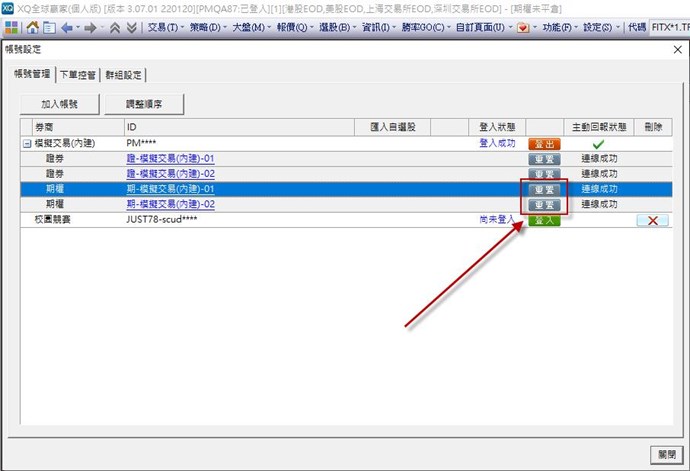
Task: Click the colored grid icon at toolbar start
Action: [11, 28]
